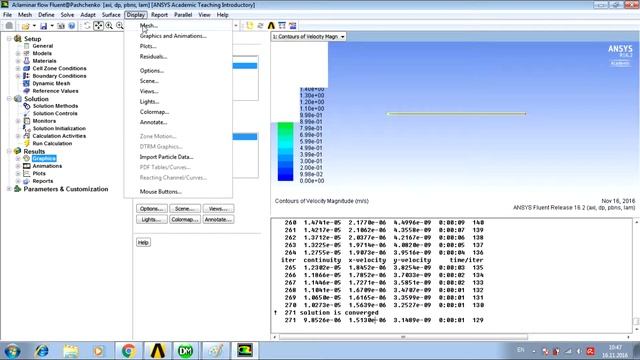Image resolution: width=640 pixels, height=360 pixels.
Task: Select the pan/translate arrows tool icon
Action: 98,26
